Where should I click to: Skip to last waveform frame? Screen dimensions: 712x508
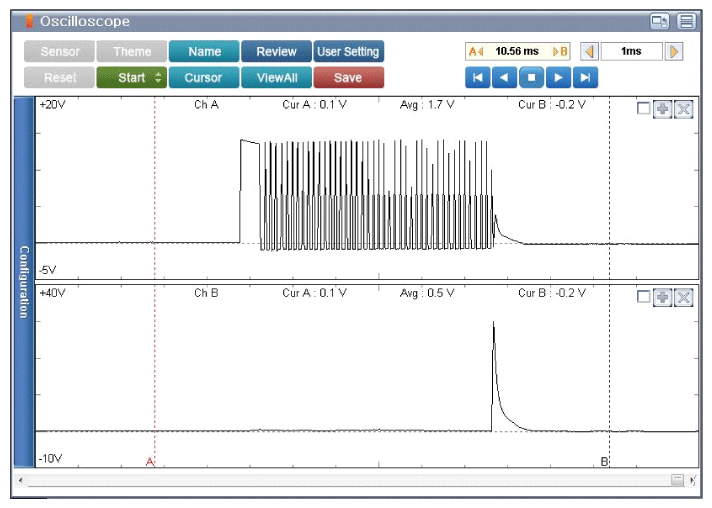coord(587,77)
